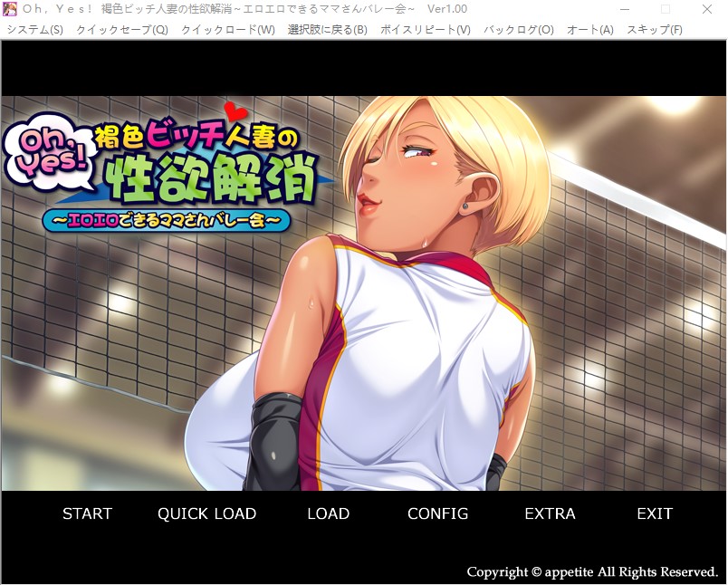728x585 pixels.
Task: Select クイックロード(W) in the menu bar
Action: coord(228,29)
